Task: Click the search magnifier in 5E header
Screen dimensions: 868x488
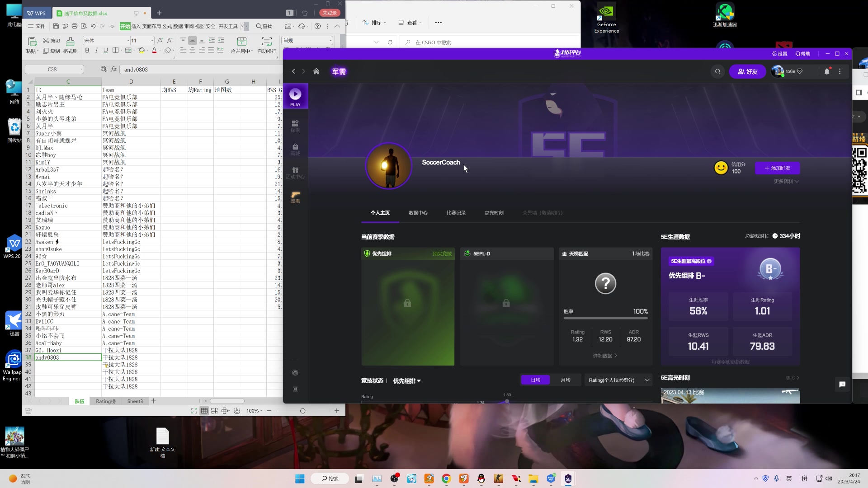Action: tap(717, 71)
